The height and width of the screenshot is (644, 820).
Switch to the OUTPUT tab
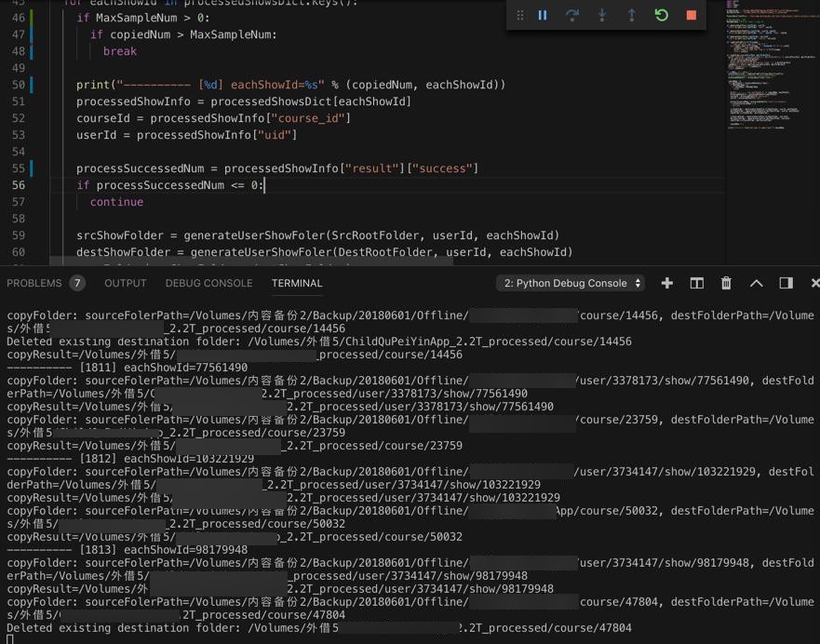[x=126, y=283]
